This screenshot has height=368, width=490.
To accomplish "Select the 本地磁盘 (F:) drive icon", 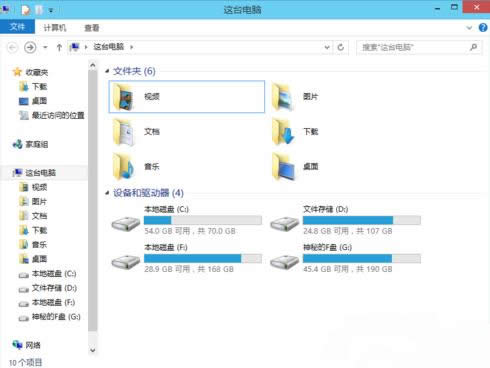I will click(126, 262).
